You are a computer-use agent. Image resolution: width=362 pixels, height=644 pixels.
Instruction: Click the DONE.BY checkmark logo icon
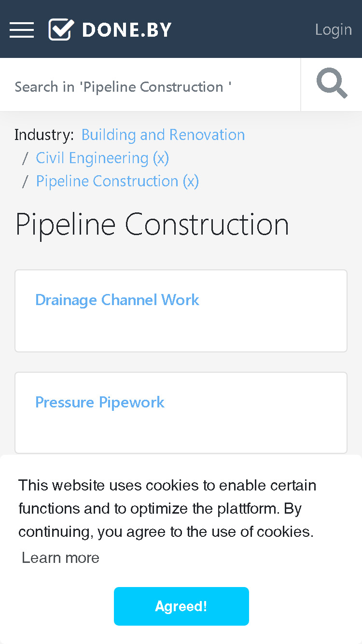click(x=61, y=29)
